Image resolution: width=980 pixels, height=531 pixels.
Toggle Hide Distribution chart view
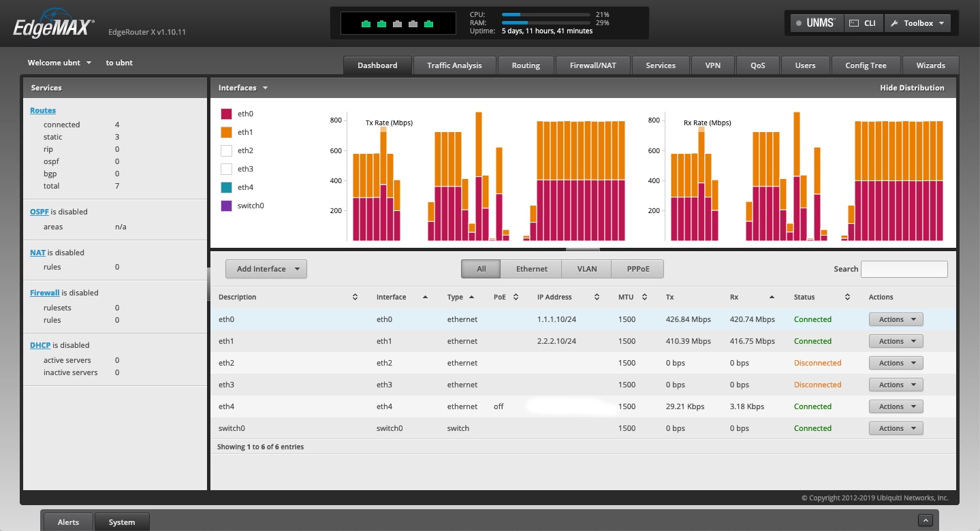click(911, 88)
